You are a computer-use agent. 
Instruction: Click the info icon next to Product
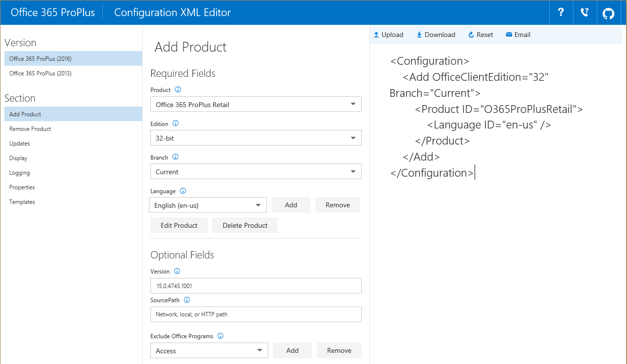[x=178, y=90]
